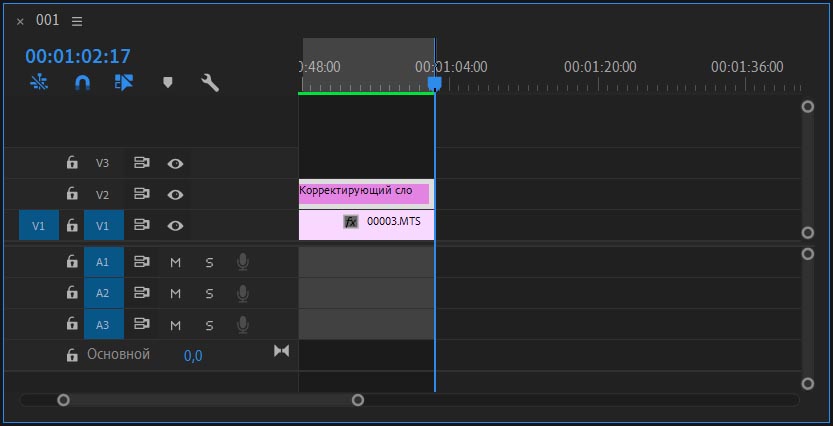The width and height of the screenshot is (833, 426).
Task: Mute audio track A1
Action: pos(175,262)
